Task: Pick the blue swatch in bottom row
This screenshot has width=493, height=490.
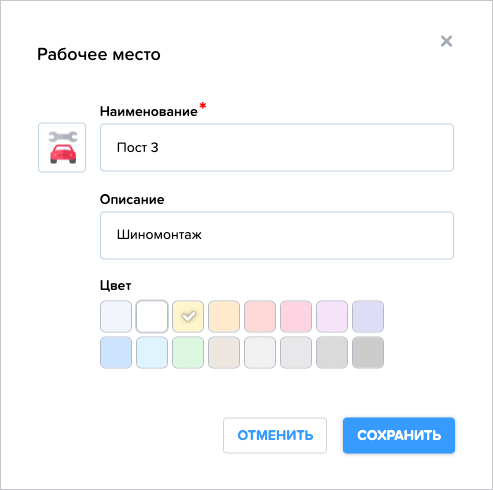Action: [116, 352]
